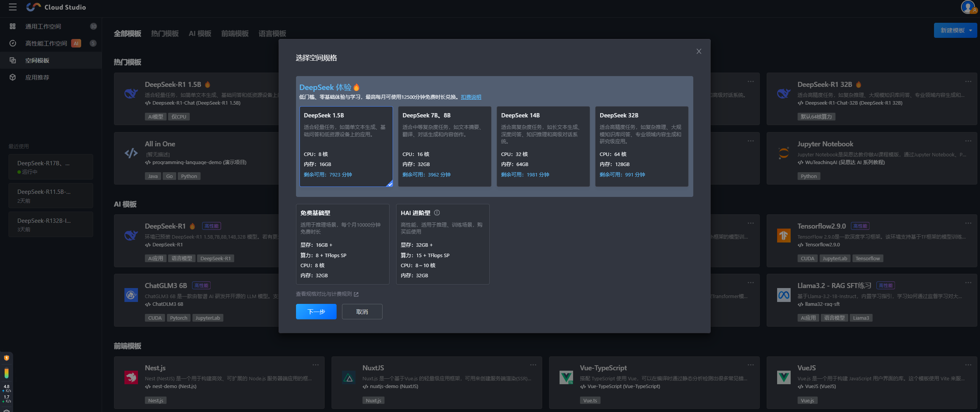The width and height of the screenshot is (980, 412).
Task: Click the Jupyter Notebook logo icon
Action: click(784, 153)
